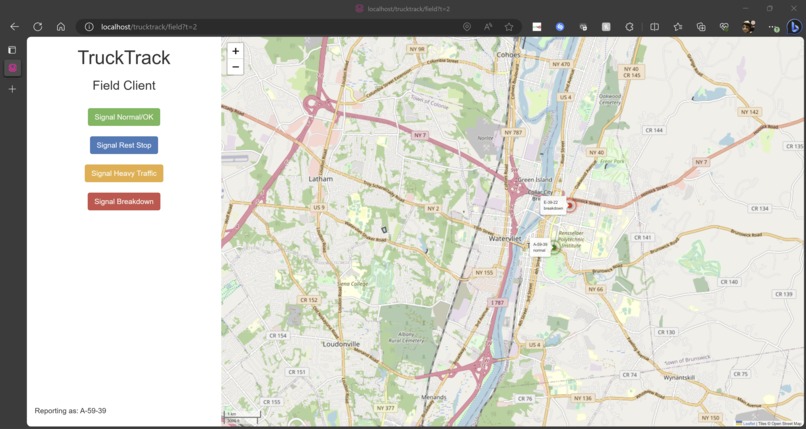806x429 pixels.
Task: Click the map scale bar
Action: pos(243,418)
